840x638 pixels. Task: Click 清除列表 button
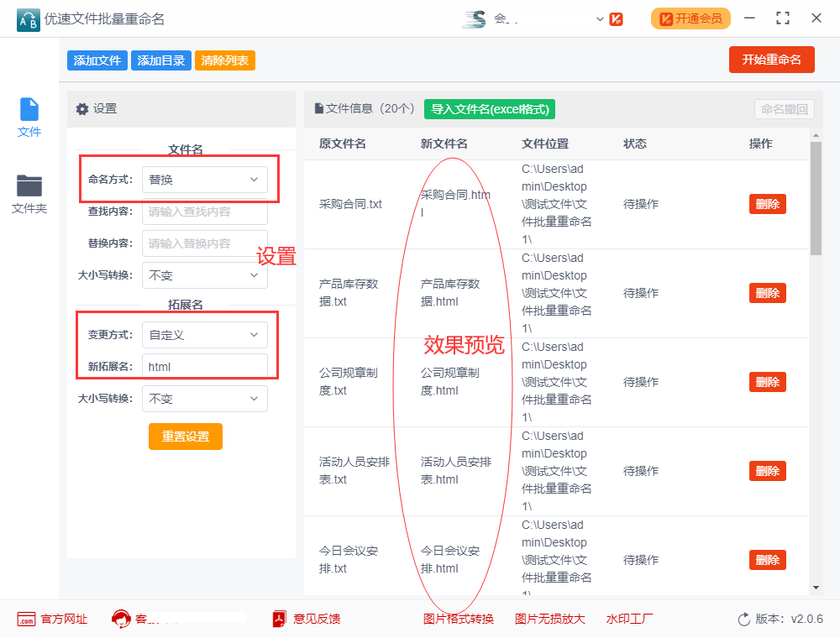tap(225, 60)
